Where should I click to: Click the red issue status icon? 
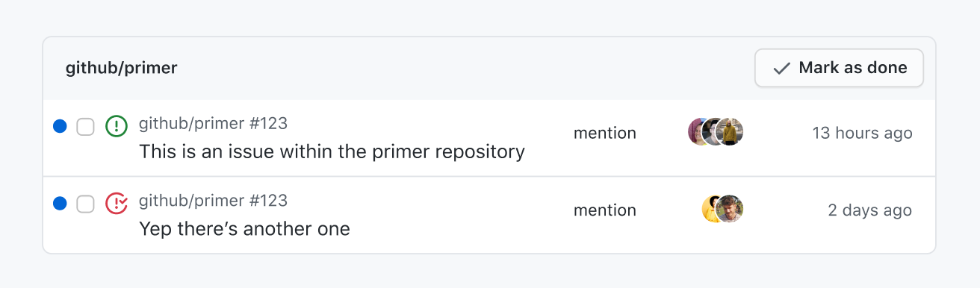117,203
